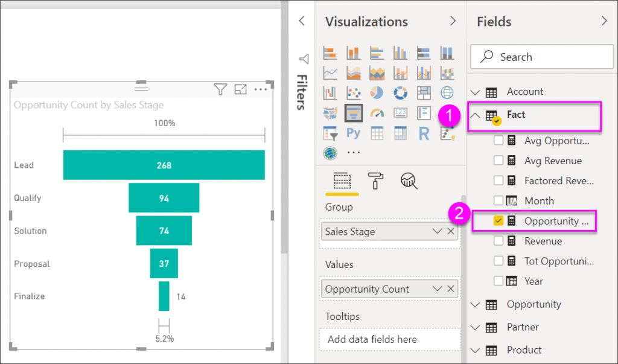The width and height of the screenshot is (618, 364).
Task: Pick line and clustered column chart
Action: click(424, 73)
